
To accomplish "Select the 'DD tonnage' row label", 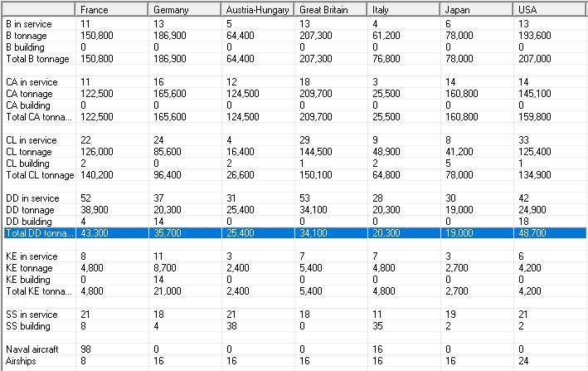I will tap(30, 210).
